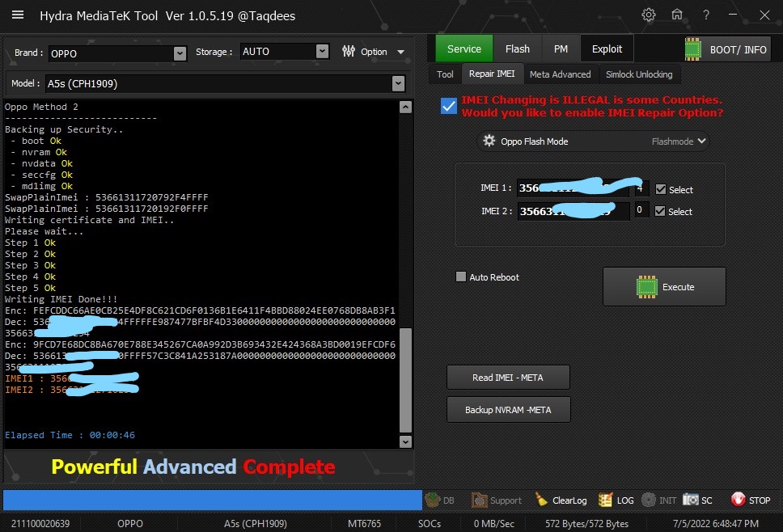
Task: Click the INIT icon
Action: pos(648,500)
